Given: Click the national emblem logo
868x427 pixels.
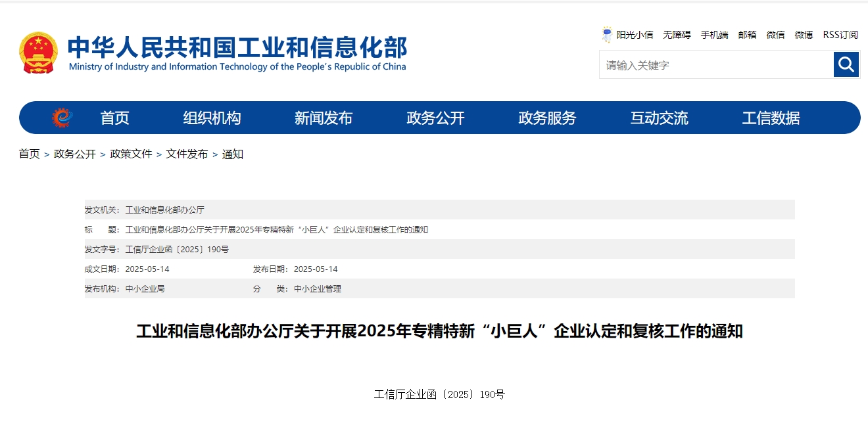Looking at the screenshot, I should 38,53.
